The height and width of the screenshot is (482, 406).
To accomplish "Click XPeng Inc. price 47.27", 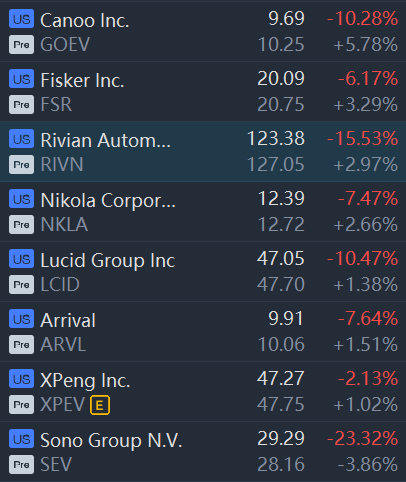I will (x=280, y=378).
